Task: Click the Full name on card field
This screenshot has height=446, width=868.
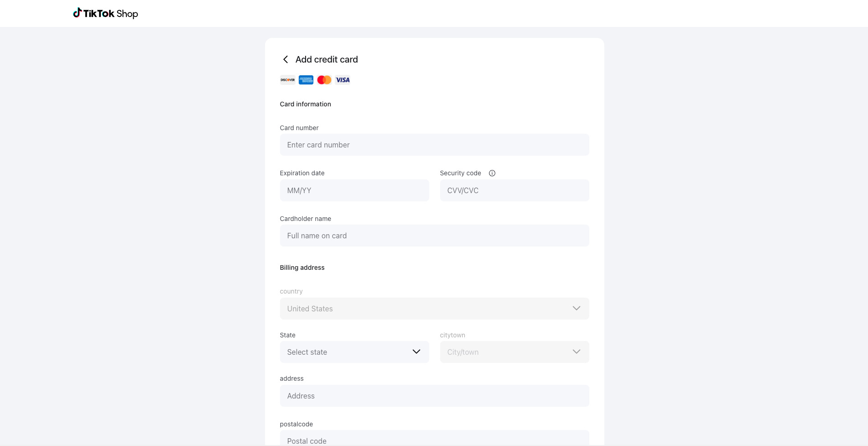Action: 434,236
